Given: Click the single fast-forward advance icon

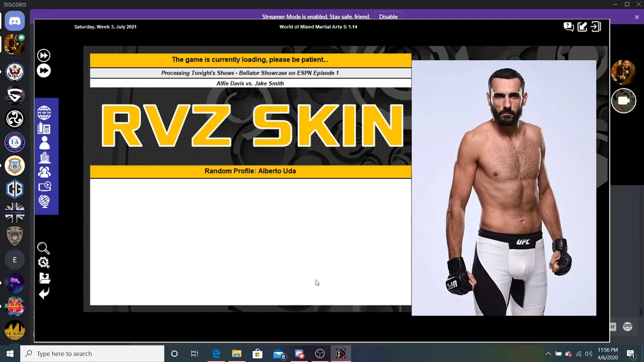Looking at the screenshot, I should coord(44,55).
